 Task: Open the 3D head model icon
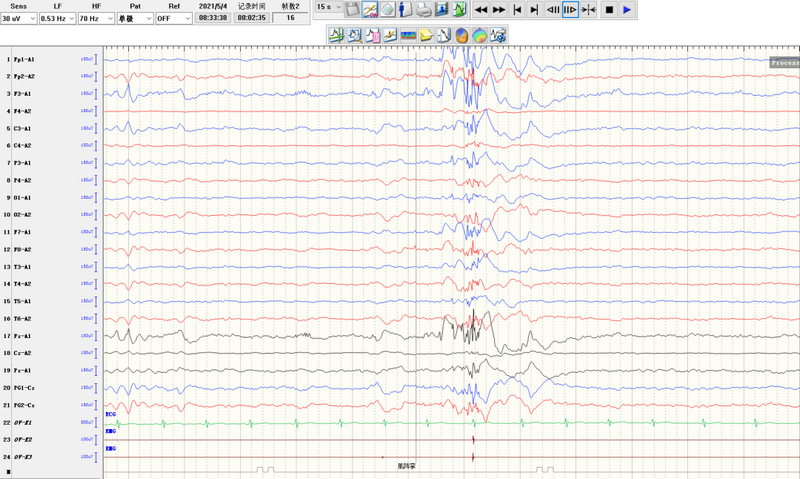point(461,35)
